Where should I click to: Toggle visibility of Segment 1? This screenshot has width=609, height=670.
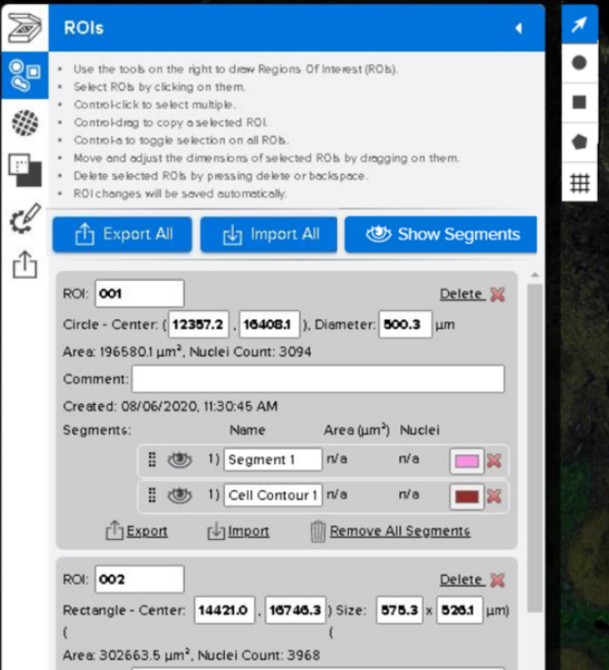[x=180, y=460]
